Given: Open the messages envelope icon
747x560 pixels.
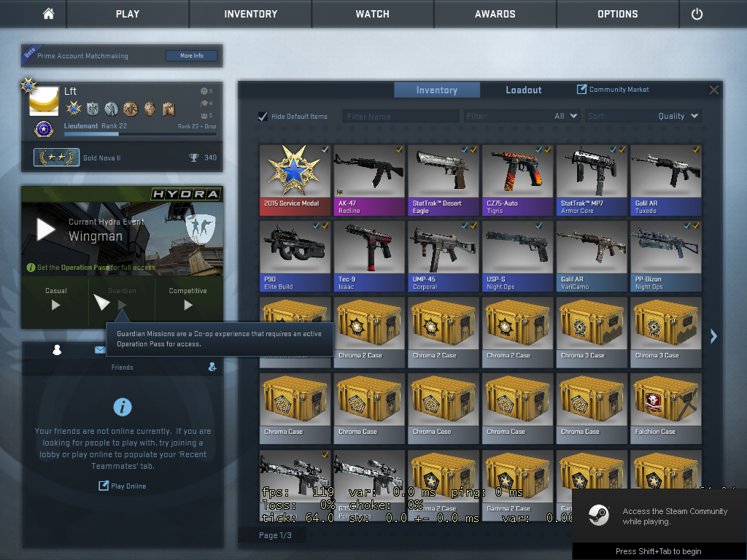Looking at the screenshot, I should pyautogui.click(x=99, y=350).
